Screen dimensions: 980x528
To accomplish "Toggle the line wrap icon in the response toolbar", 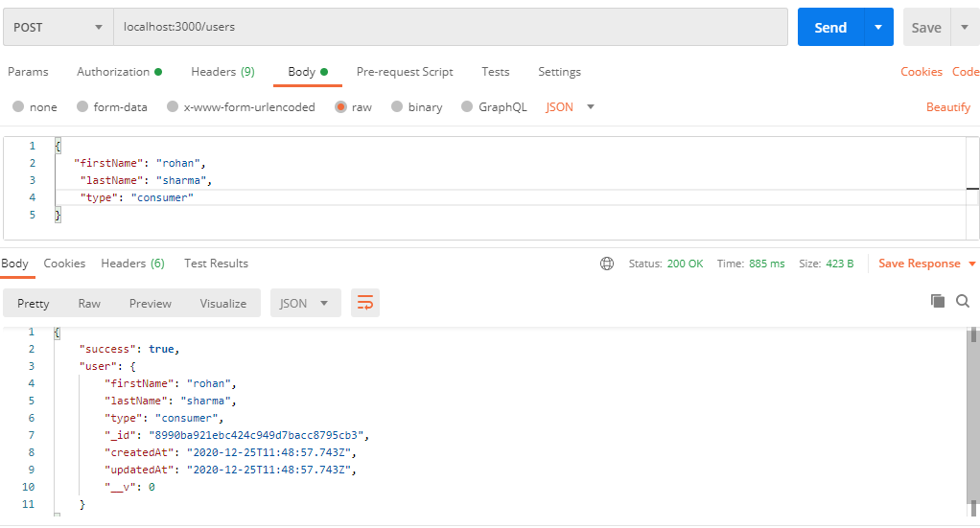I will [365, 303].
